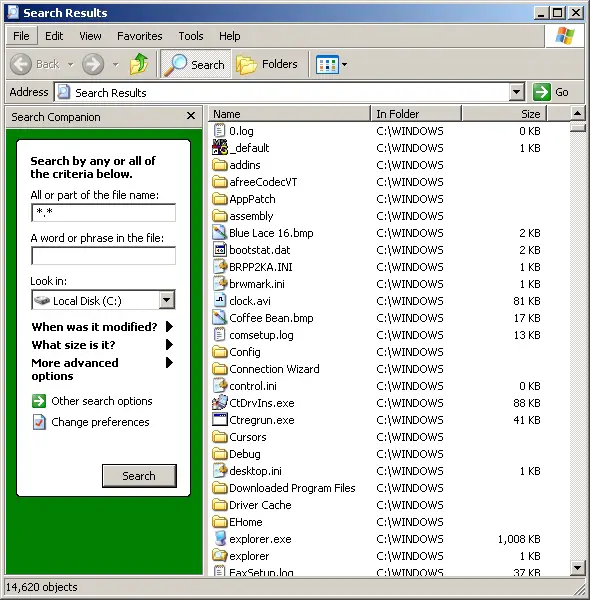Viewport: 590px width, 600px height.
Task: Click Downloaded Program Files folder name
Action: 292,488
